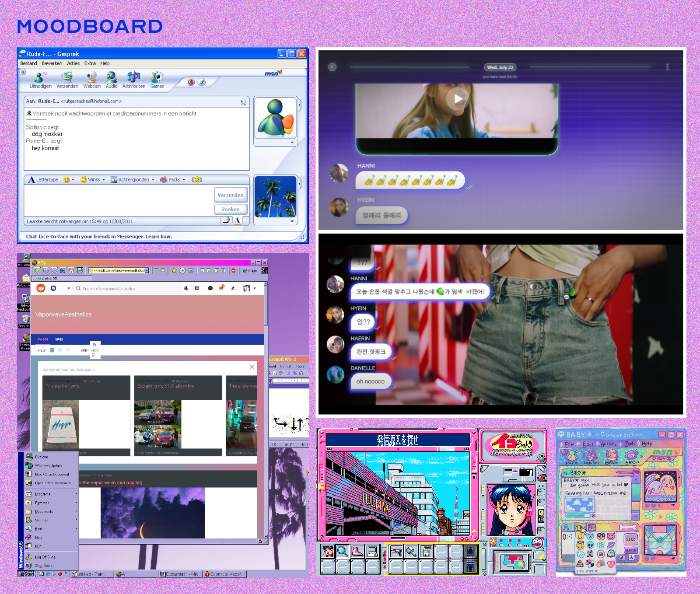
Task: Click the Reddit create post pencil icon
Action: [233, 288]
